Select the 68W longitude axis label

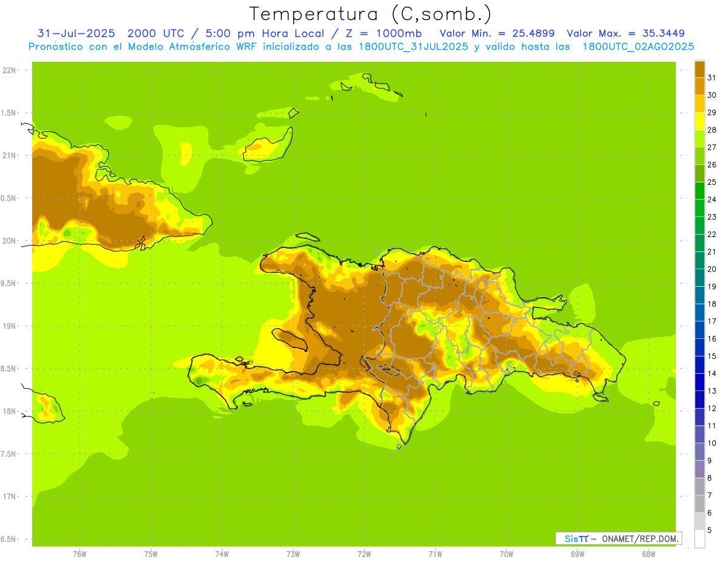[649, 554]
